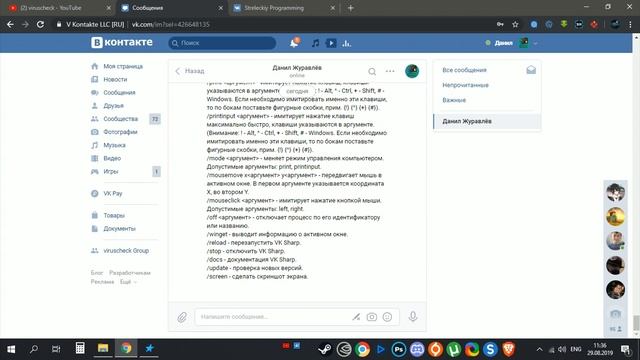Click the VK search field

[x=222, y=43]
